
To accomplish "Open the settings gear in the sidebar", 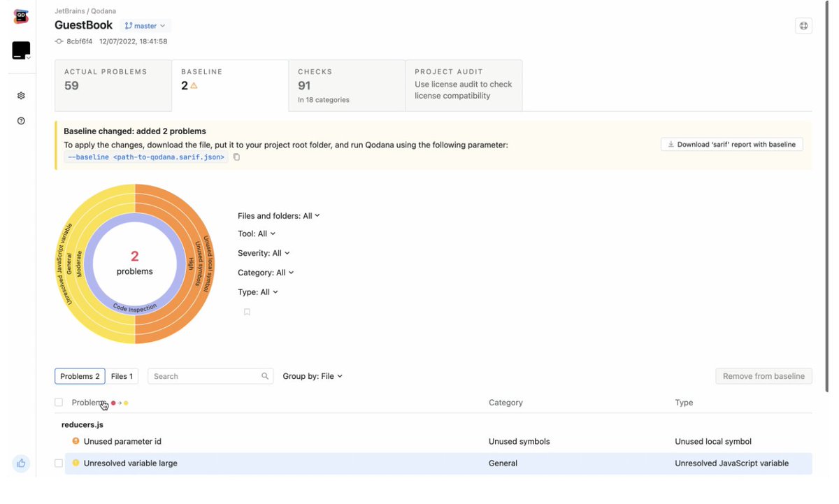I will click(20, 95).
